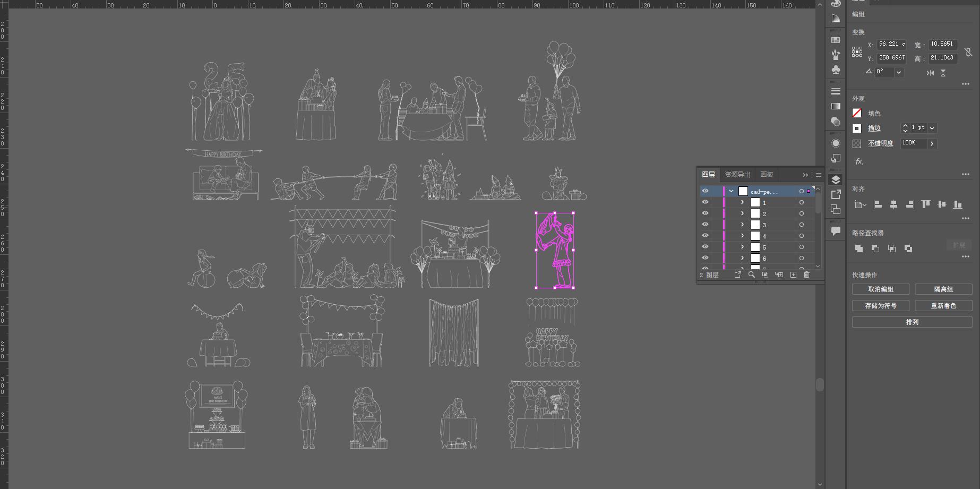
Task: Click the 取消编组 button
Action: 880,289
